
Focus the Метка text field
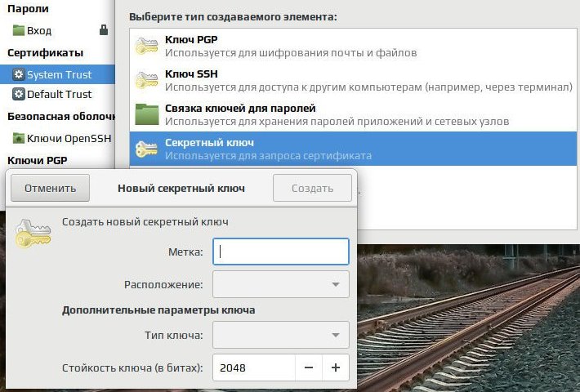[x=281, y=252]
